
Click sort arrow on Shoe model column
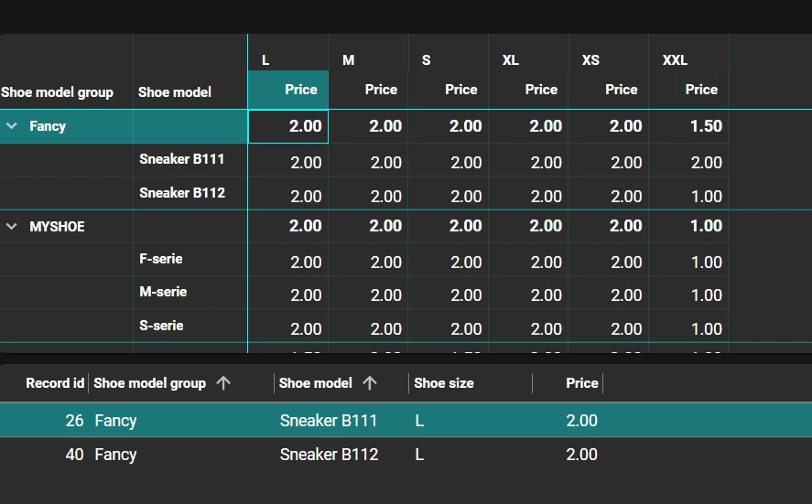coord(370,383)
